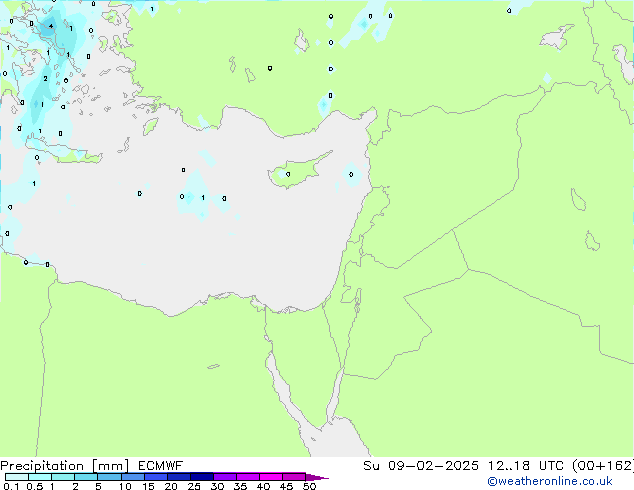Select the 10–15 mm legend swatch

[132, 477]
